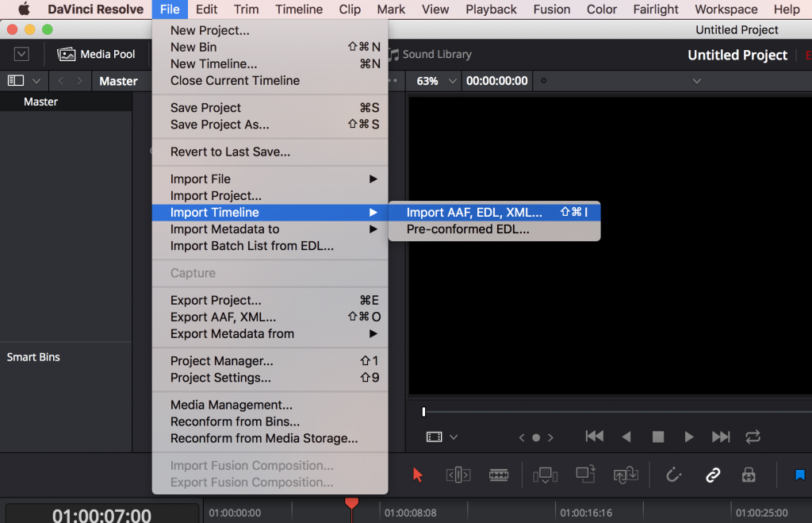Click the viewer scrubber bar playhead

pos(423,412)
